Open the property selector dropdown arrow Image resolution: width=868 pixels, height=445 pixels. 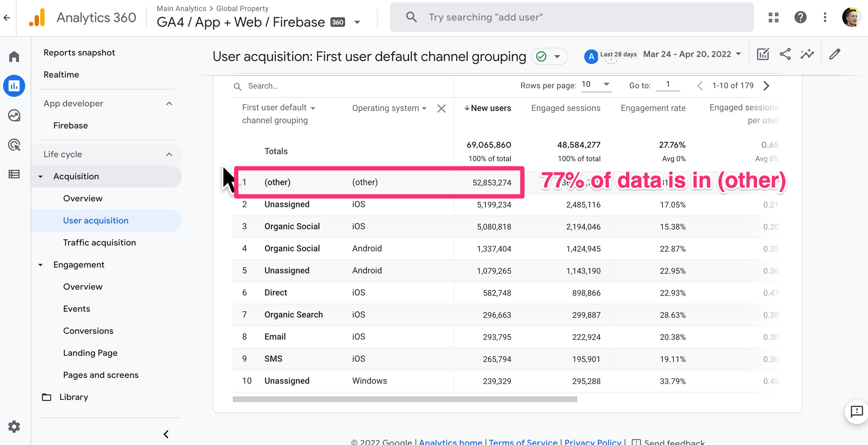point(357,23)
